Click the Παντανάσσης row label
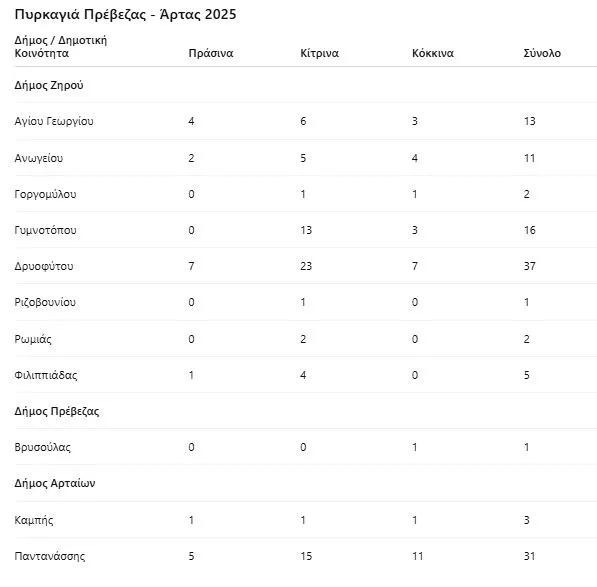The height and width of the screenshot is (587, 597). pyautogui.click(x=49, y=556)
